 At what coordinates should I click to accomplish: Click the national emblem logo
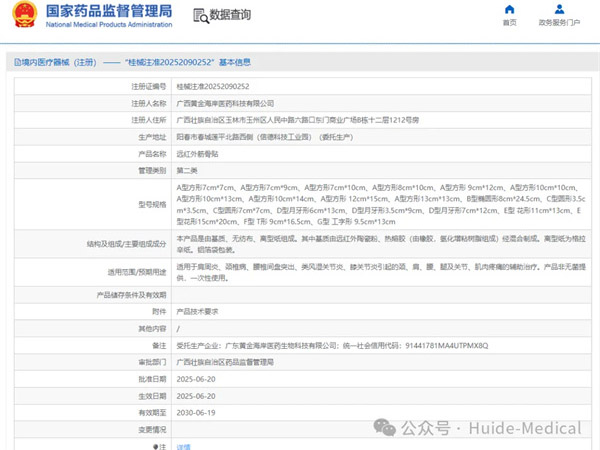tap(21, 15)
